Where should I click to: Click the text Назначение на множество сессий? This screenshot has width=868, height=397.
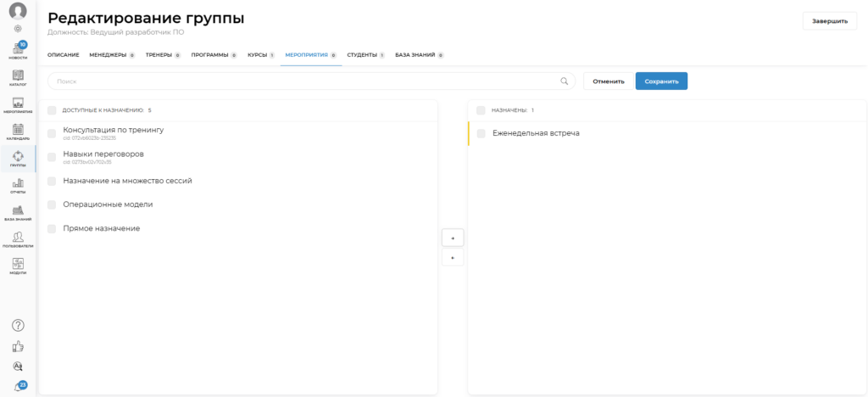coord(128,181)
